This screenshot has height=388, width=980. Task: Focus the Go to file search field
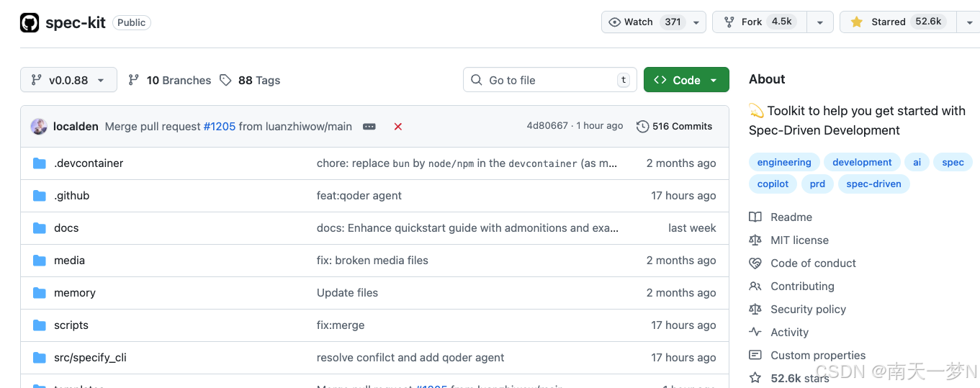point(550,80)
